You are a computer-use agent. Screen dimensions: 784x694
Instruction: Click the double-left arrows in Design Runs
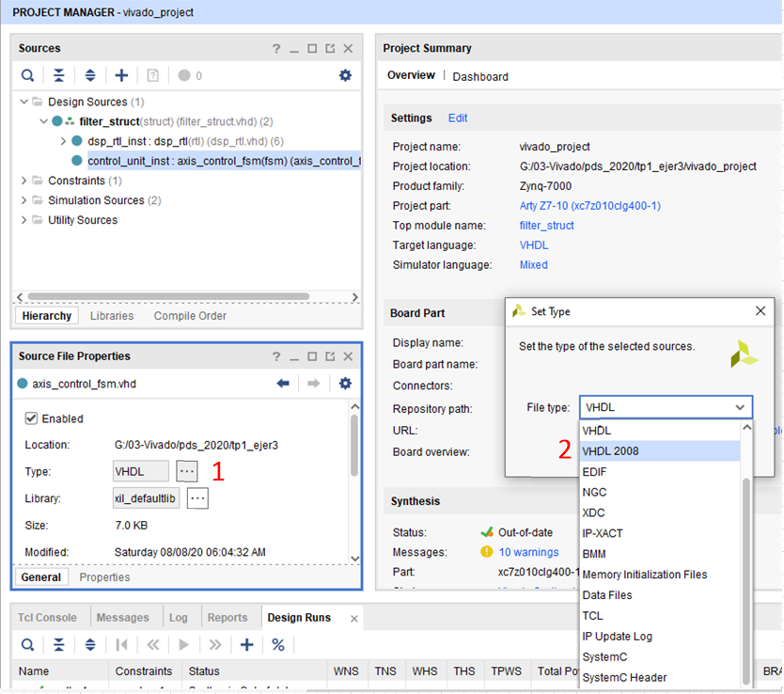tap(153, 644)
